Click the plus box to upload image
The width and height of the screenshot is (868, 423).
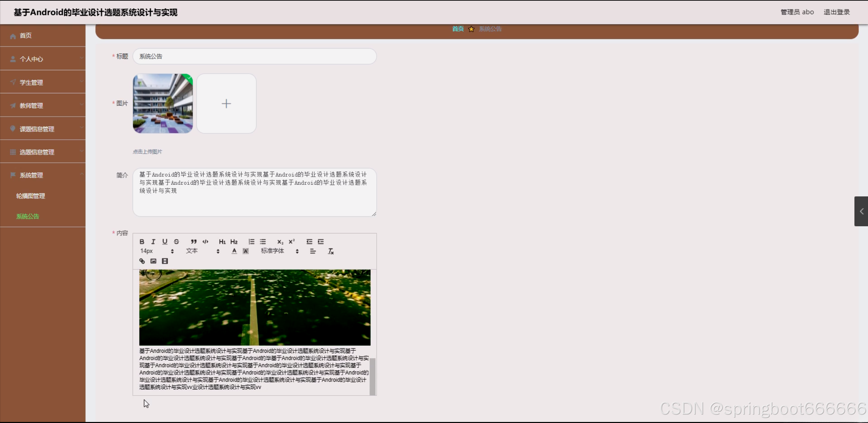pos(226,103)
